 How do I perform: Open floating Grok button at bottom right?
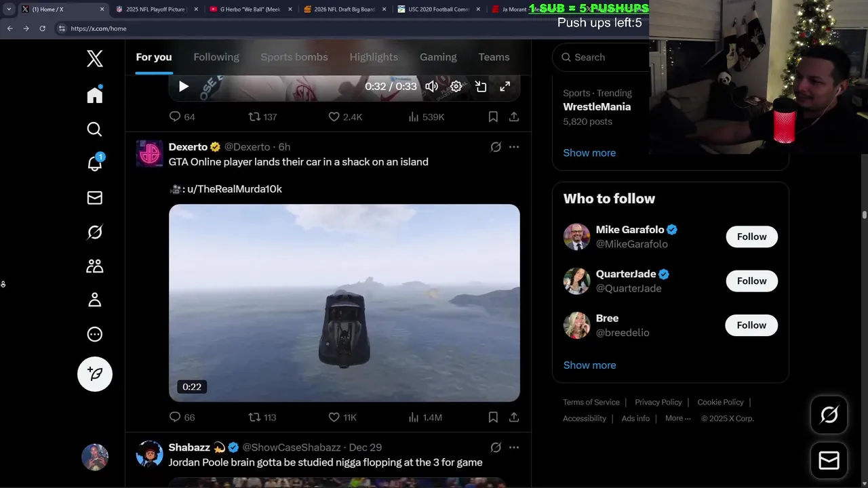coord(829,415)
